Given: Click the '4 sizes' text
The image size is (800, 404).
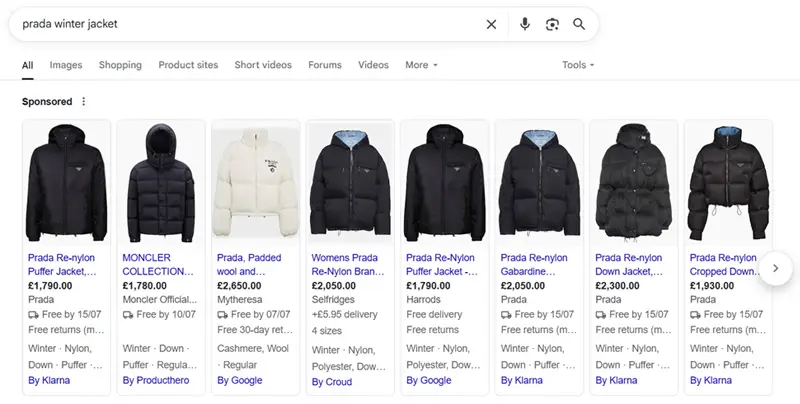Looking at the screenshot, I should pos(327,331).
